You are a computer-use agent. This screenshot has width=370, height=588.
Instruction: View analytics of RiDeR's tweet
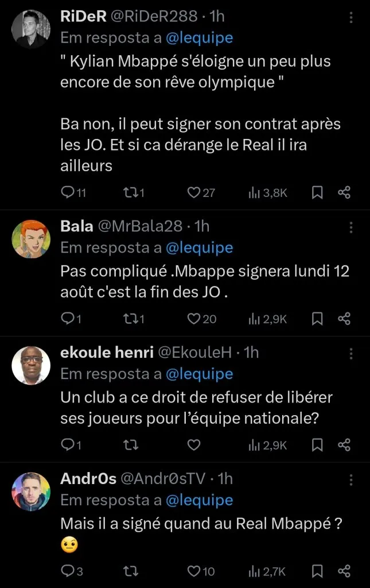point(254,193)
